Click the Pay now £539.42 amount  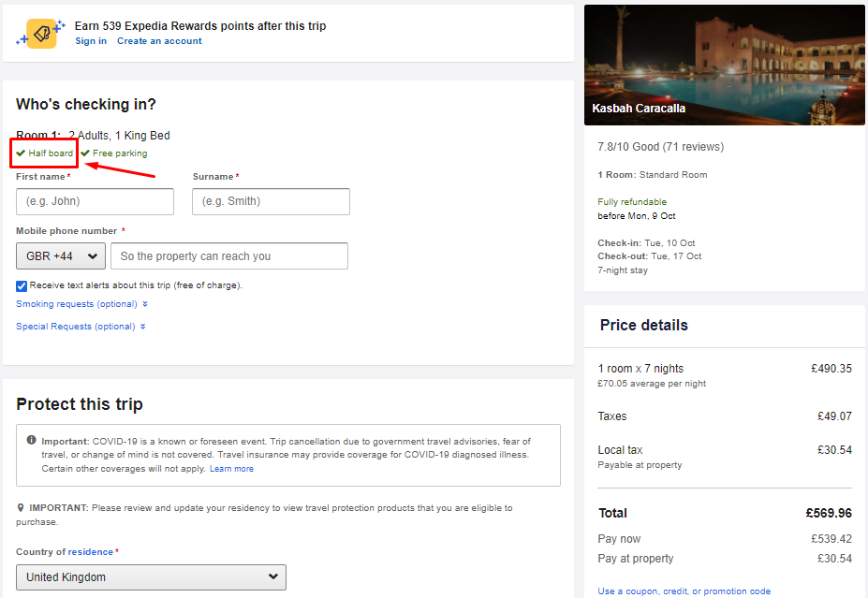[x=831, y=539]
